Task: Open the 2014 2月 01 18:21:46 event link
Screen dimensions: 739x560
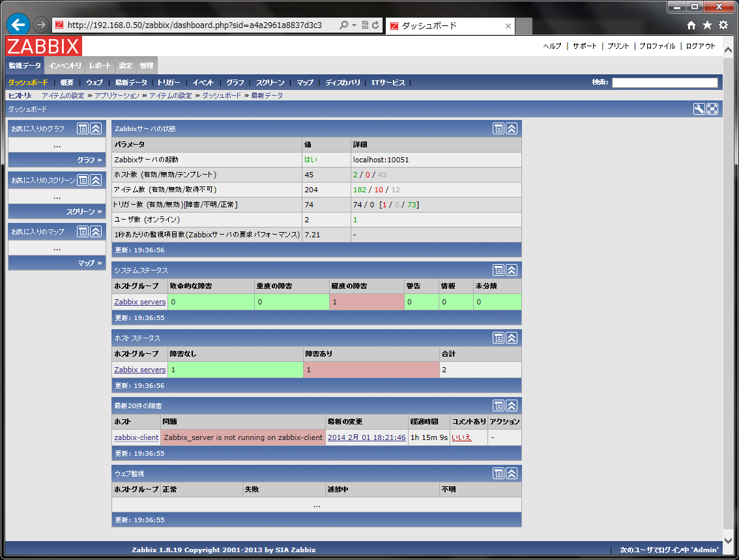Action: (x=367, y=437)
